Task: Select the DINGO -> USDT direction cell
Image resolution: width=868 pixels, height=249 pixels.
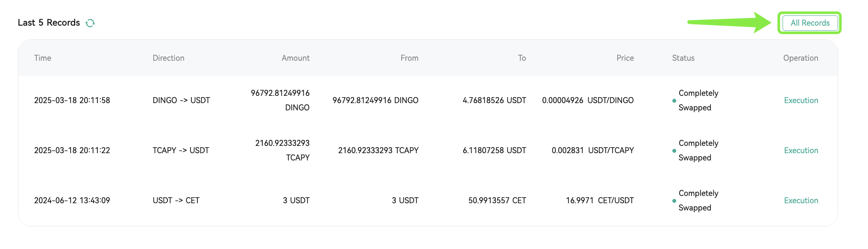Action: 182,101
